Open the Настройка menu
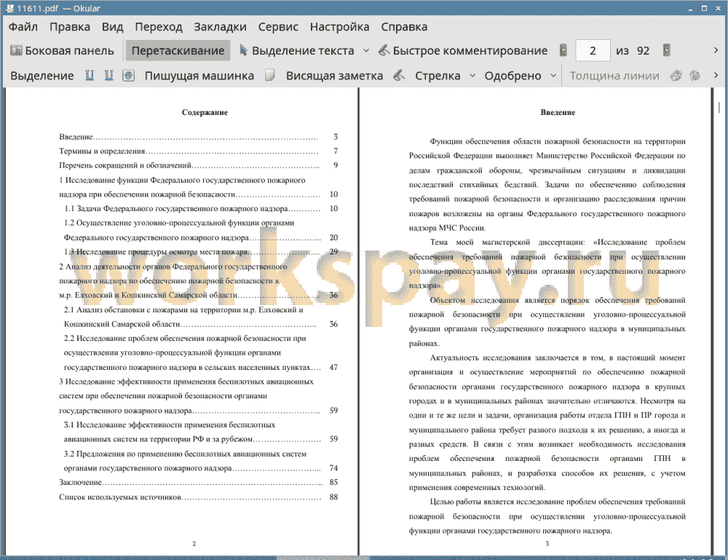Viewport: 728px width, 560px height. pyautogui.click(x=339, y=27)
